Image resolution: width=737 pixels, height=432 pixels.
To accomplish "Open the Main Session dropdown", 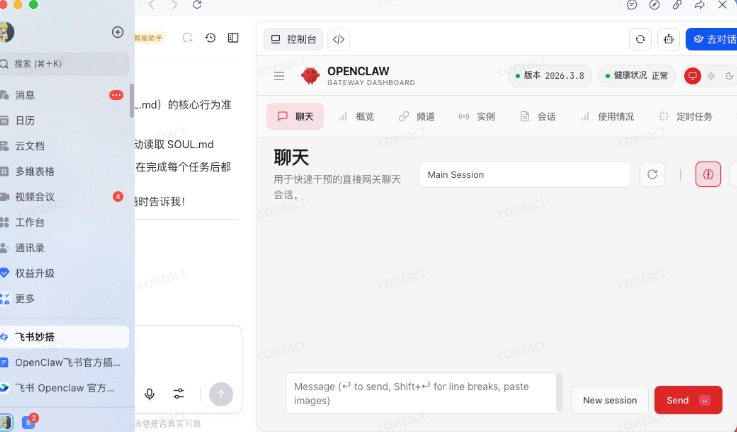I will [525, 174].
